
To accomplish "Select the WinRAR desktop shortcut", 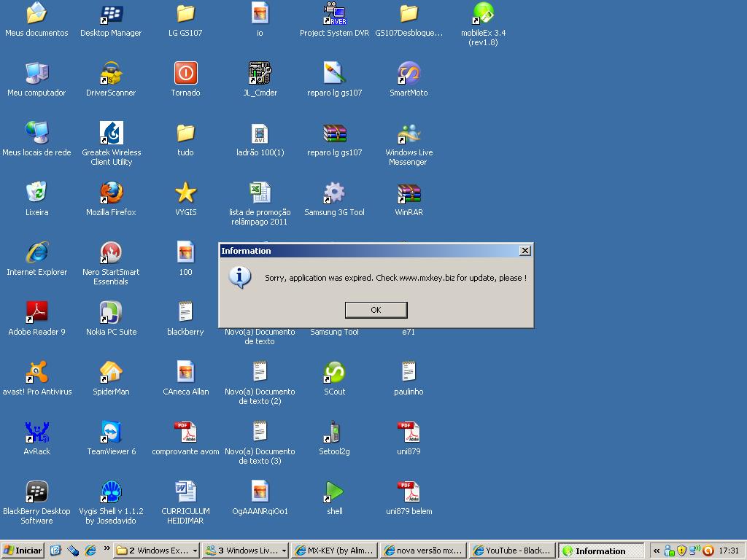I will (409, 194).
